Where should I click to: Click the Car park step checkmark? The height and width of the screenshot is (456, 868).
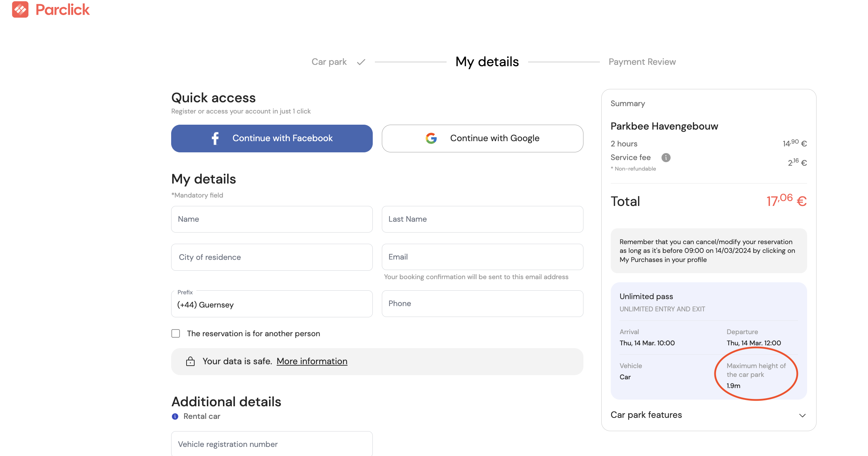[361, 62]
